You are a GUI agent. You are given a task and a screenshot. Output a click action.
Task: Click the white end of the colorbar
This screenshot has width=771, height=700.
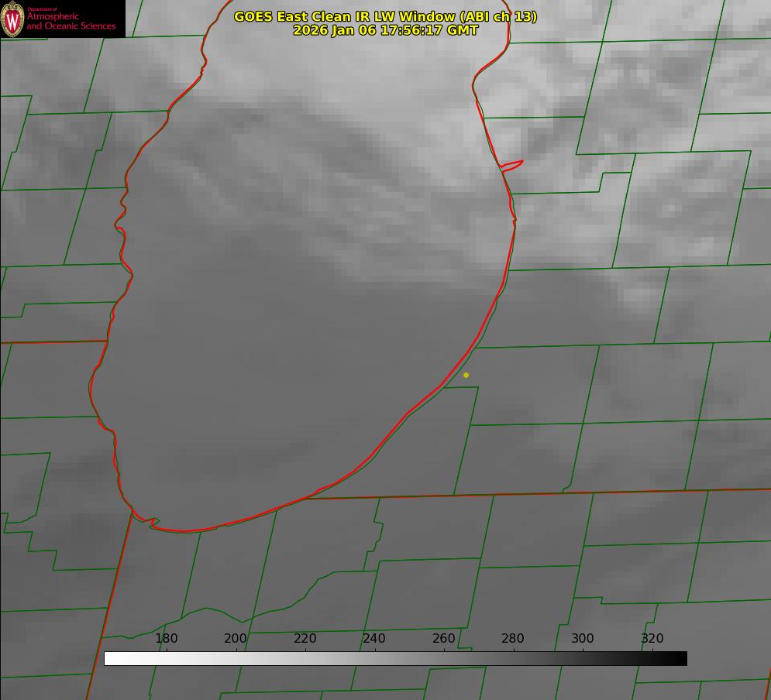[110, 658]
